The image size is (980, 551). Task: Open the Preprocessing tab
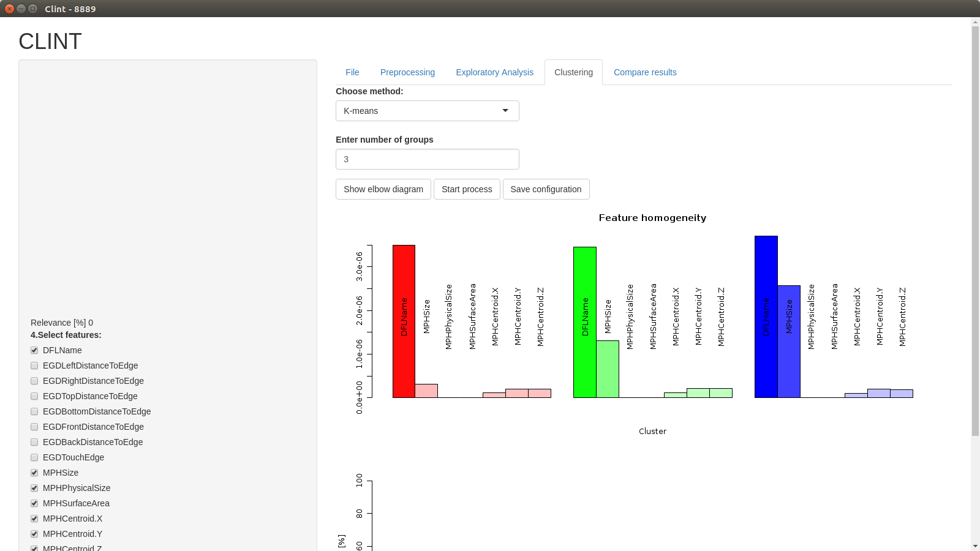coord(407,72)
